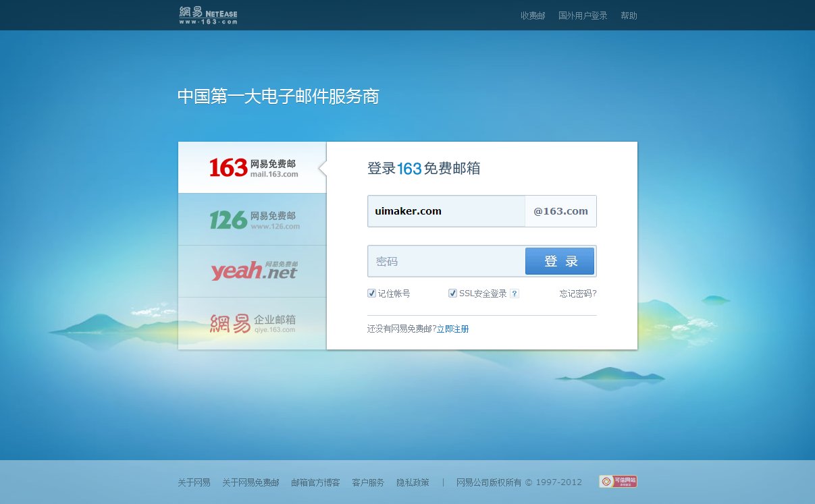
Task: Open the registration link for a new account
Action: coord(452,329)
